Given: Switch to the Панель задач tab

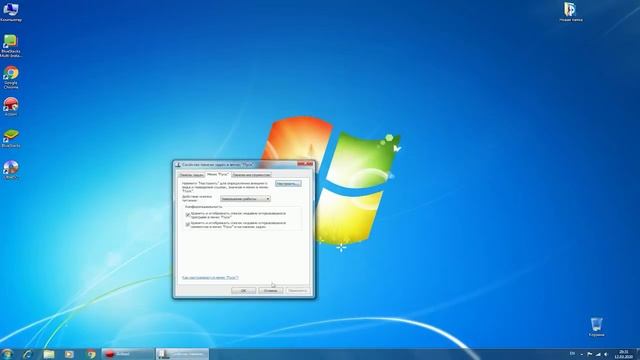Looking at the screenshot, I should (192, 175).
